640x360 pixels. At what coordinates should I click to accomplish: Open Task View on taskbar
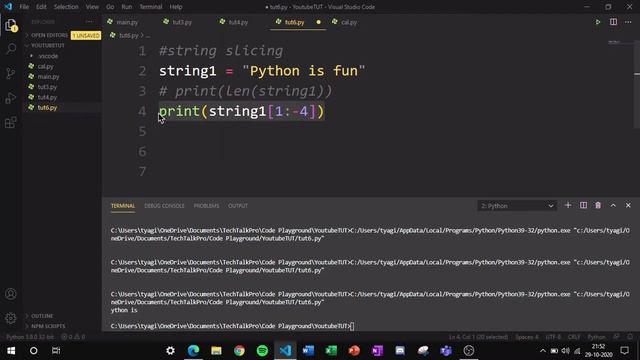coord(56,351)
